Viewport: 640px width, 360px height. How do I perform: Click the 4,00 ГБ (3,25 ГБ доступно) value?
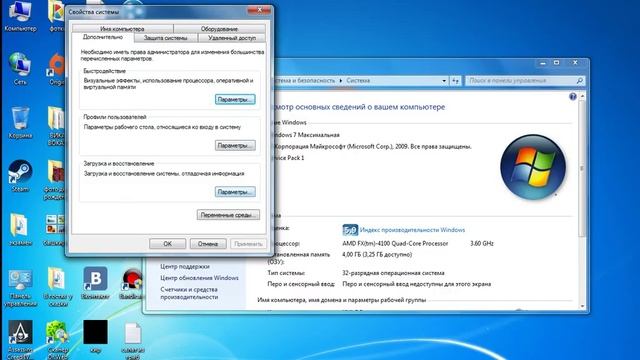377,254
